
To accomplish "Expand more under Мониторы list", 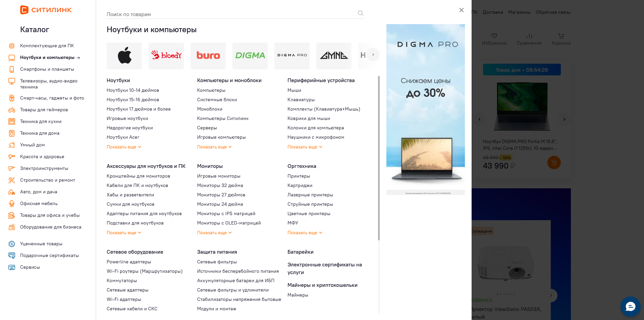I will [214, 233].
